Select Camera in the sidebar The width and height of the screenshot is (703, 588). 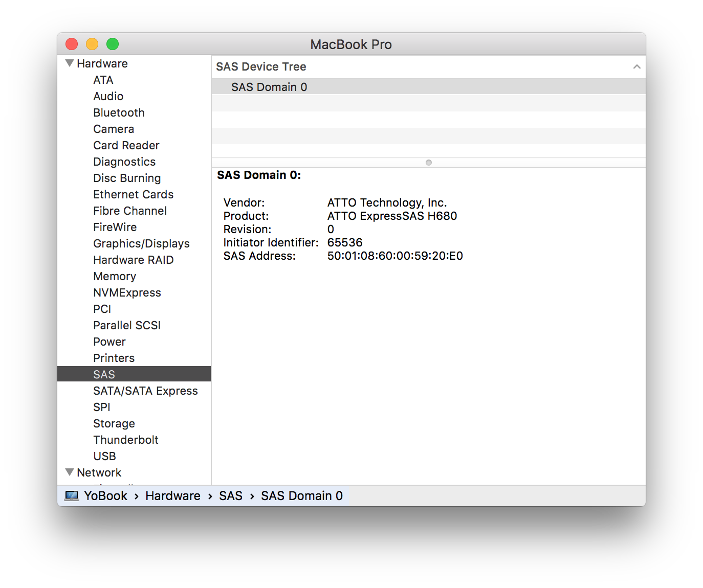coord(114,129)
